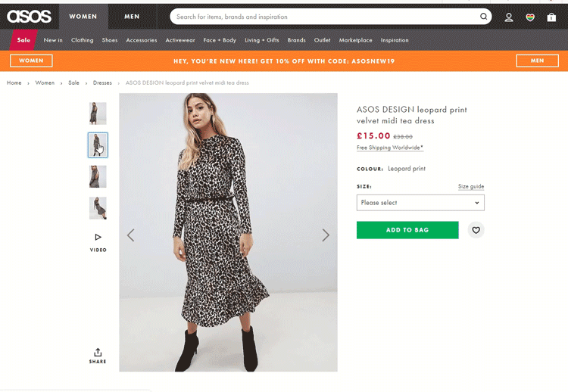This screenshot has height=392, width=568.
Task: Click the Share icon below thumbnails
Action: coord(98,353)
